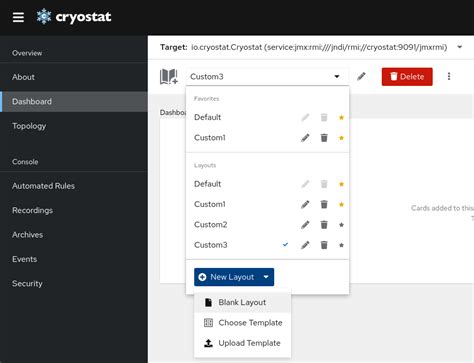474x363 pixels.
Task: Click the Upload Template arrow icon
Action: click(x=208, y=343)
